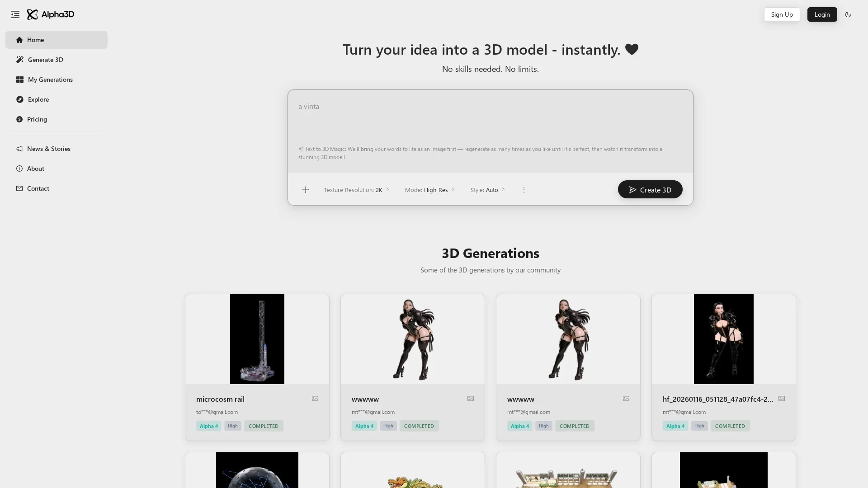The image size is (868, 488).
Task: Open the Contact page
Action: [57, 188]
